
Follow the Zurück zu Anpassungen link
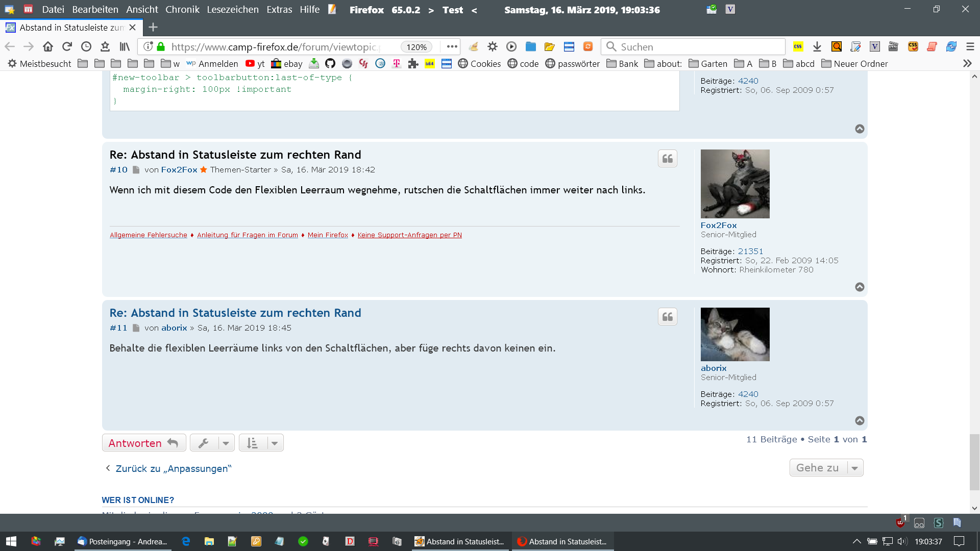point(173,468)
